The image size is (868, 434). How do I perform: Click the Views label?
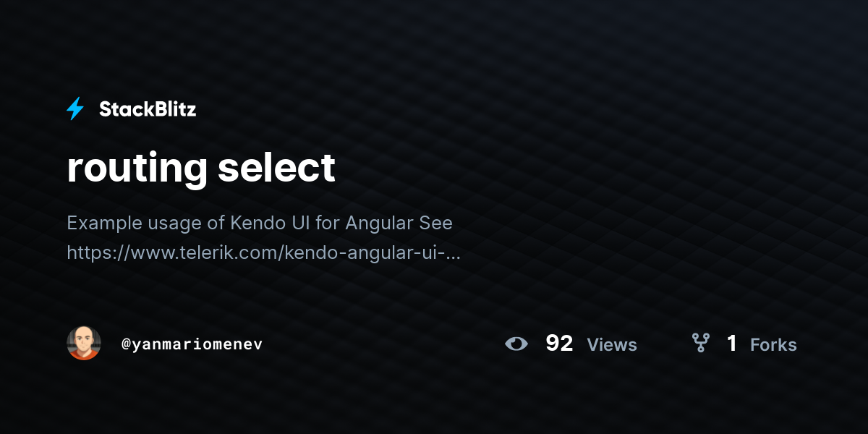[x=612, y=344]
